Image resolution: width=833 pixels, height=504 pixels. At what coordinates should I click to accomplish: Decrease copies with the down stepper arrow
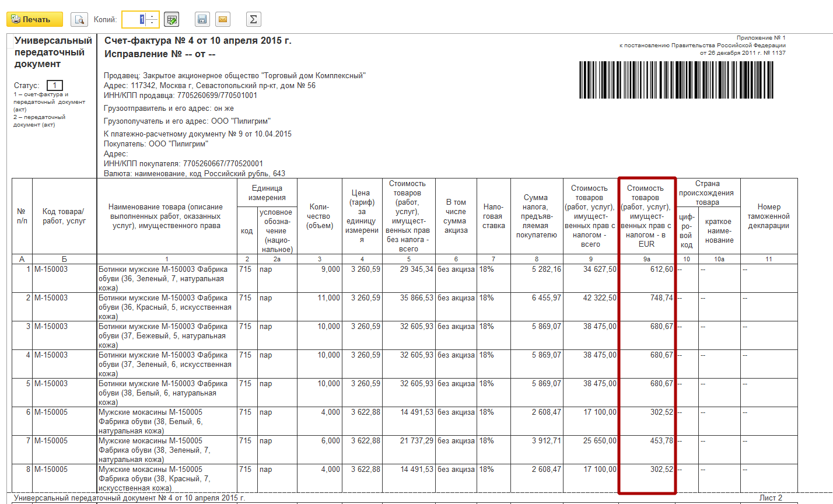click(x=152, y=23)
